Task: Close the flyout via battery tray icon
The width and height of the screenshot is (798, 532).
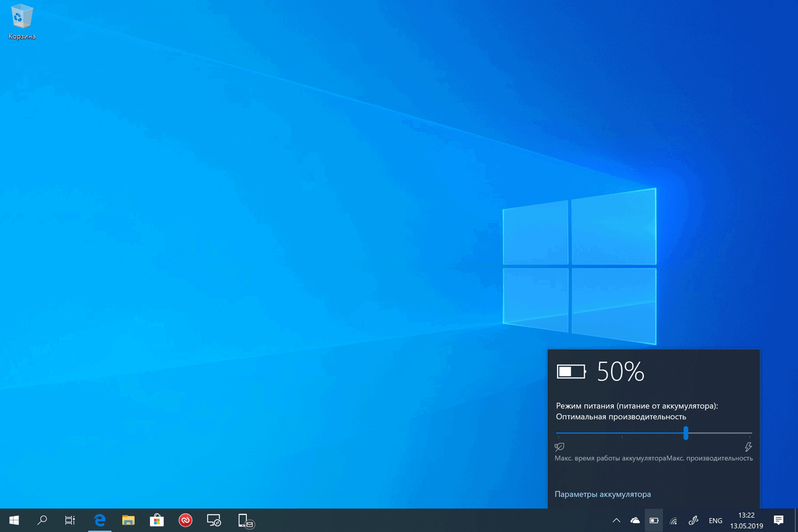Action: click(x=654, y=520)
